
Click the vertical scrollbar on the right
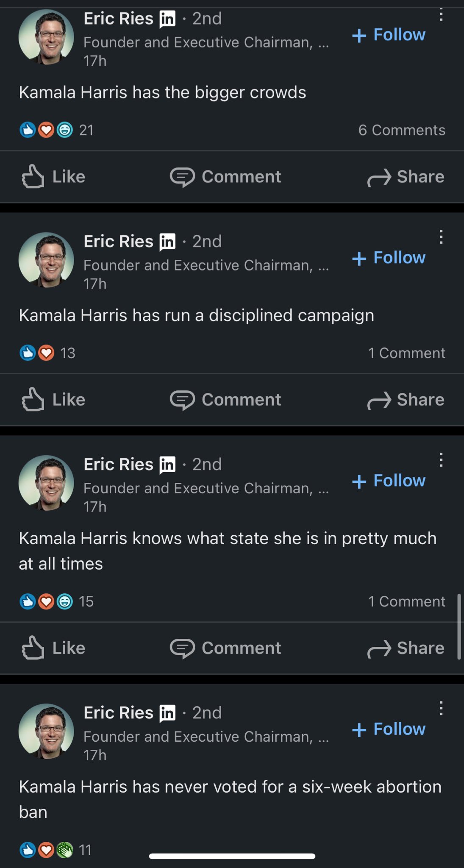(458, 626)
